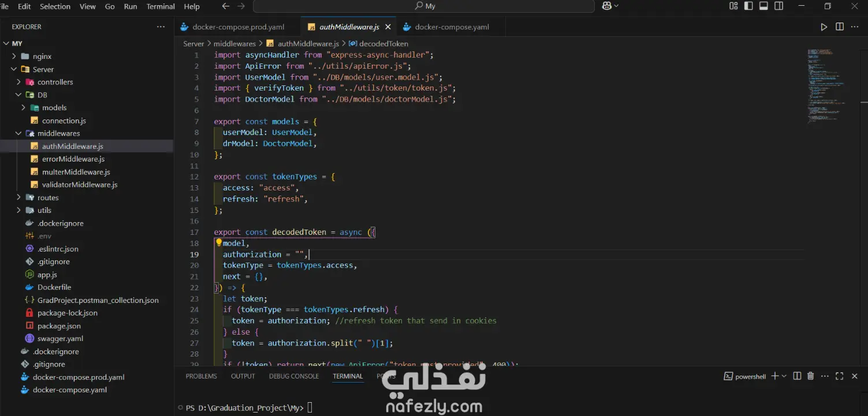Select the powershell terminal instance
868x416 pixels.
745,376
